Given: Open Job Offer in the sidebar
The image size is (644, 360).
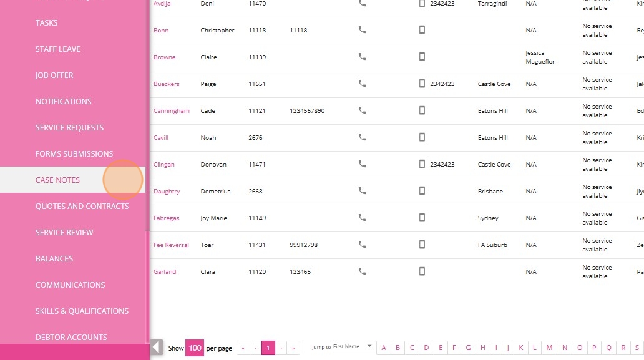Looking at the screenshot, I should coord(54,75).
